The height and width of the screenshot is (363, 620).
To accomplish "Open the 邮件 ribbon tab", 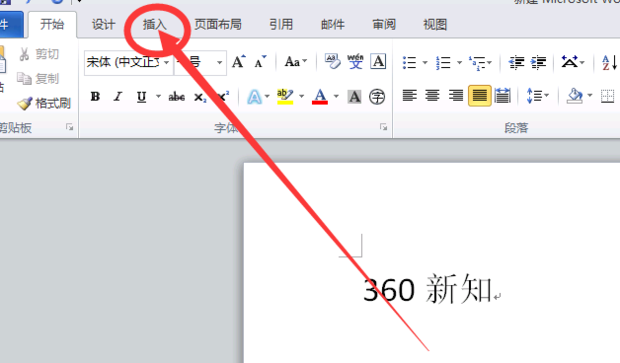I will click(x=332, y=25).
